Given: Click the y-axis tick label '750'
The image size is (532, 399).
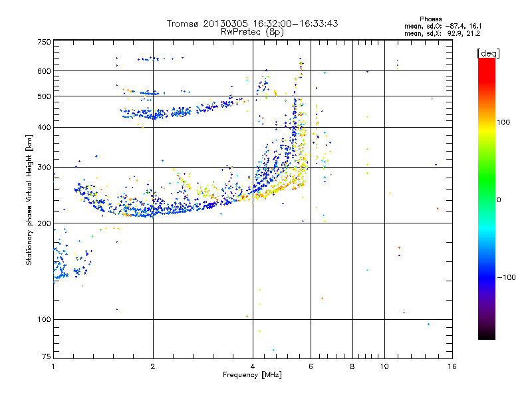Looking at the screenshot, I should [x=45, y=42].
